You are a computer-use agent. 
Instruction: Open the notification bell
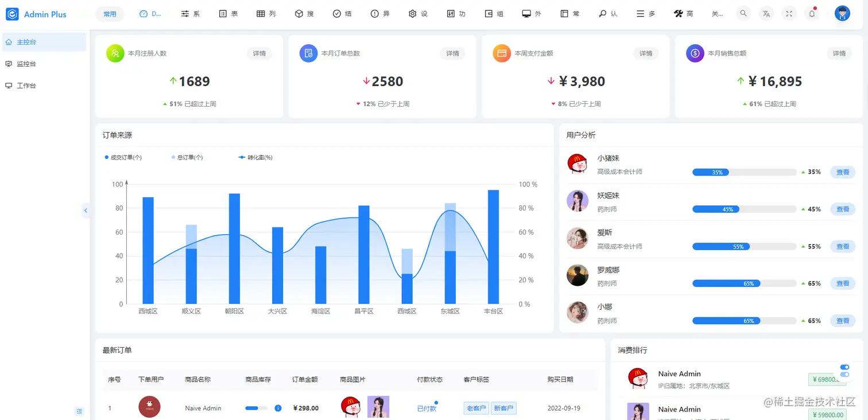pyautogui.click(x=812, y=14)
